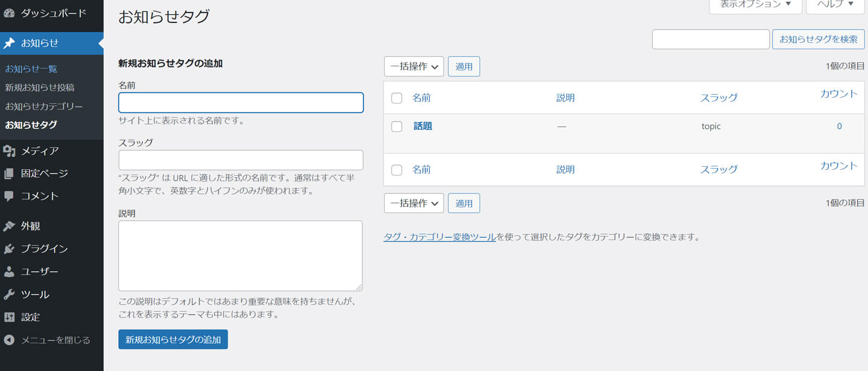Open the top 一括操作 dropdown
This screenshot has width=868, height=371.
[x=414, y=66]
